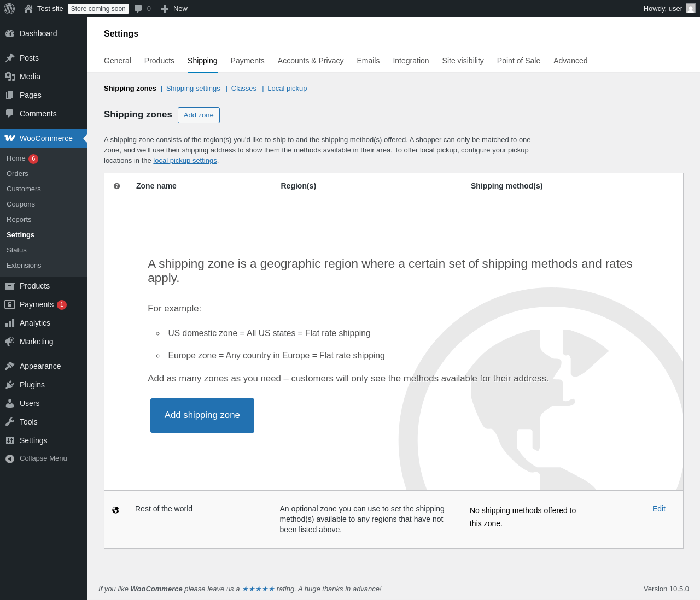Open WooCommerce Home submenu item
The width and height of the screenshot is (700, 600).
click(x=16, y=158)
